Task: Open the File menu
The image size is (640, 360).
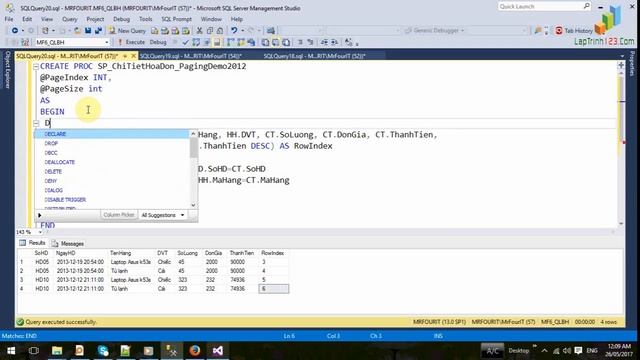Action: coord(9,19)
